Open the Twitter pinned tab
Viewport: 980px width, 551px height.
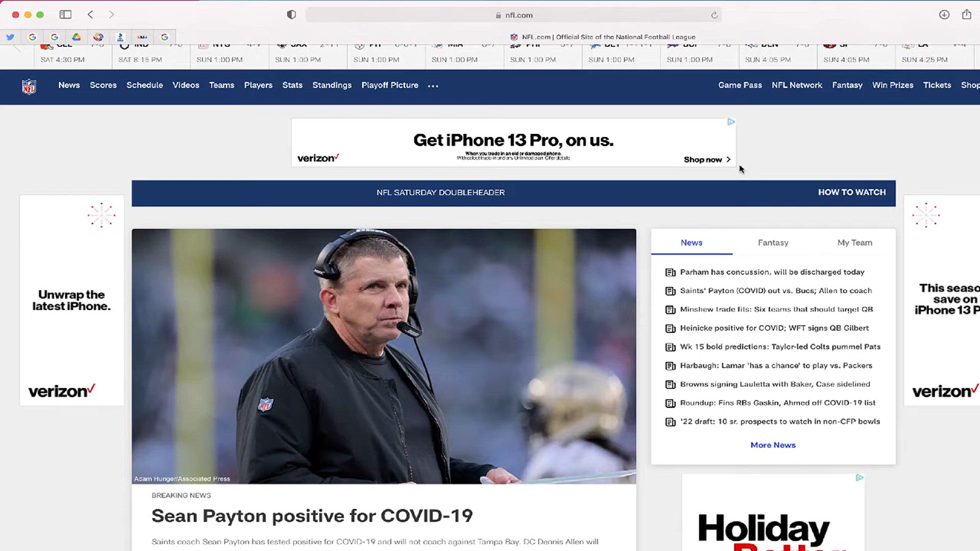coord(10,37)
